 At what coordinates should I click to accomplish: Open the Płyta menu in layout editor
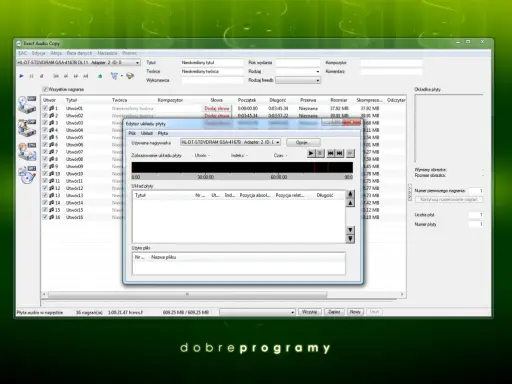(163, 133)
